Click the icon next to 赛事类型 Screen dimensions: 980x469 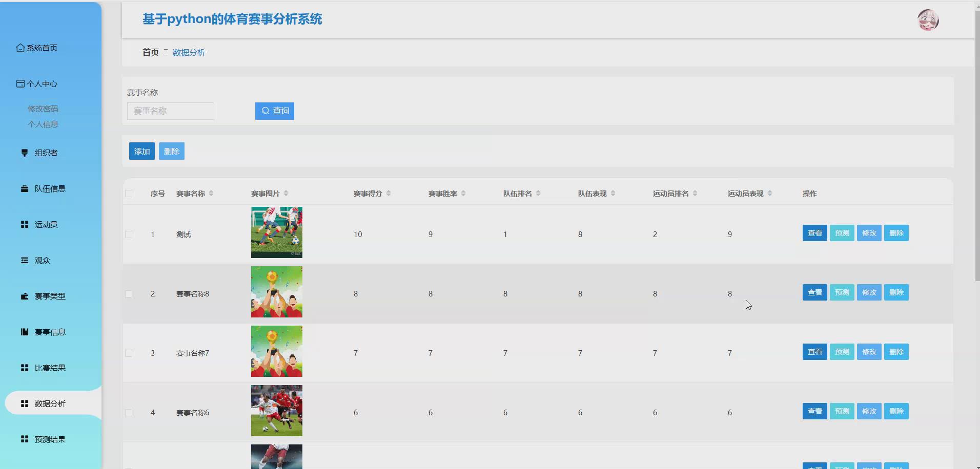tap(25, 296)
